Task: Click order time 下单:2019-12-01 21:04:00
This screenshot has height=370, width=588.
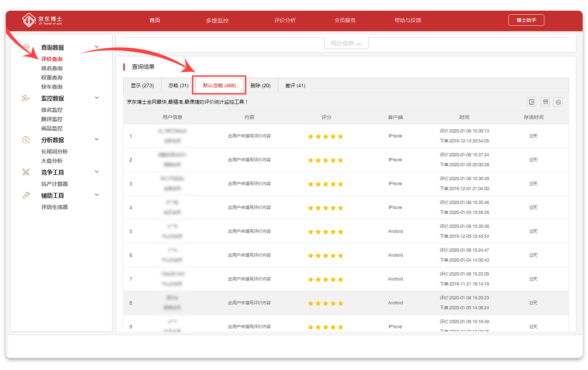Action: tap(464, 189)
